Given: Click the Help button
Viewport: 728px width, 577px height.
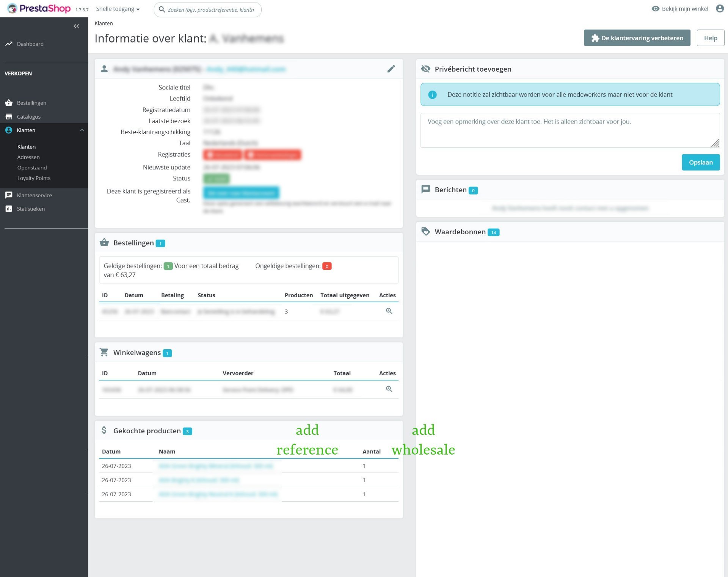Looking at the screenshot, I should [710, 38].
